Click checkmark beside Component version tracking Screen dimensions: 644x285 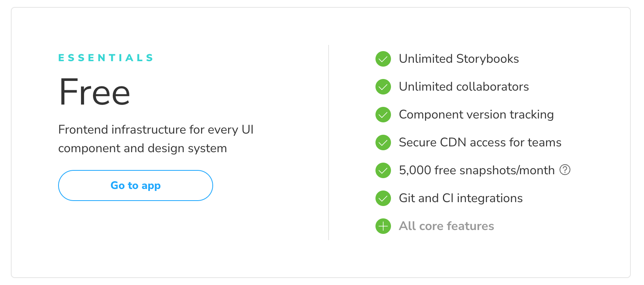(x=383, y=115)
